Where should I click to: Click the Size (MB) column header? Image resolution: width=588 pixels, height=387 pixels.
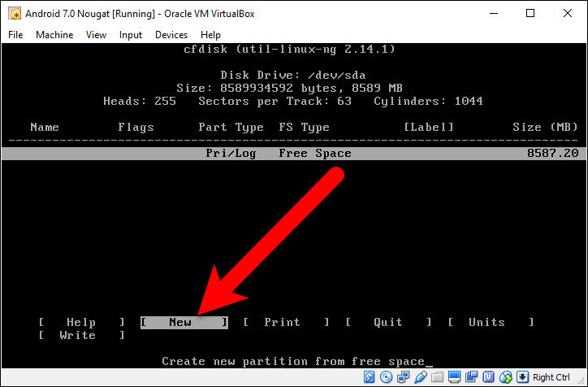[545, 128]
